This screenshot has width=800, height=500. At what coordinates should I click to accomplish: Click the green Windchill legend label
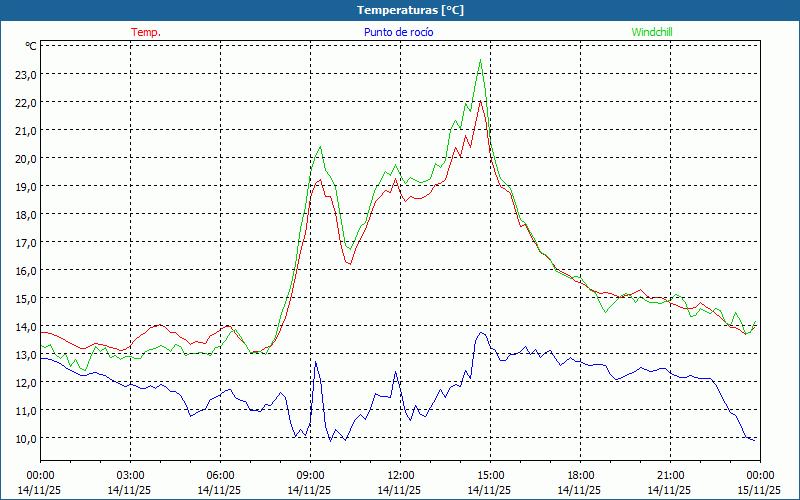[x=652, y=32]
